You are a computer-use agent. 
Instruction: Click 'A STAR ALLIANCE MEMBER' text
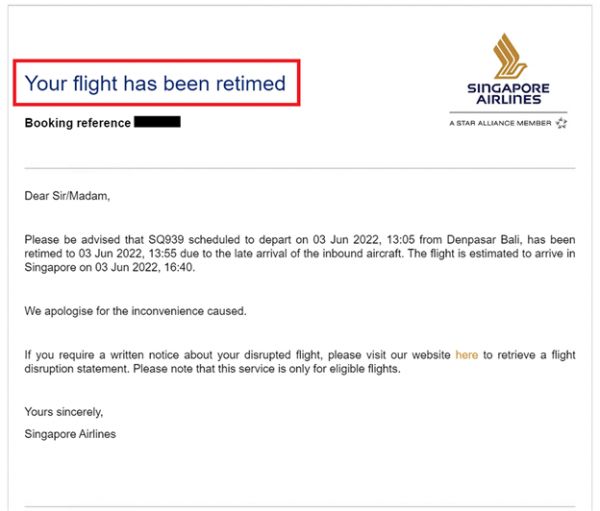500,123
